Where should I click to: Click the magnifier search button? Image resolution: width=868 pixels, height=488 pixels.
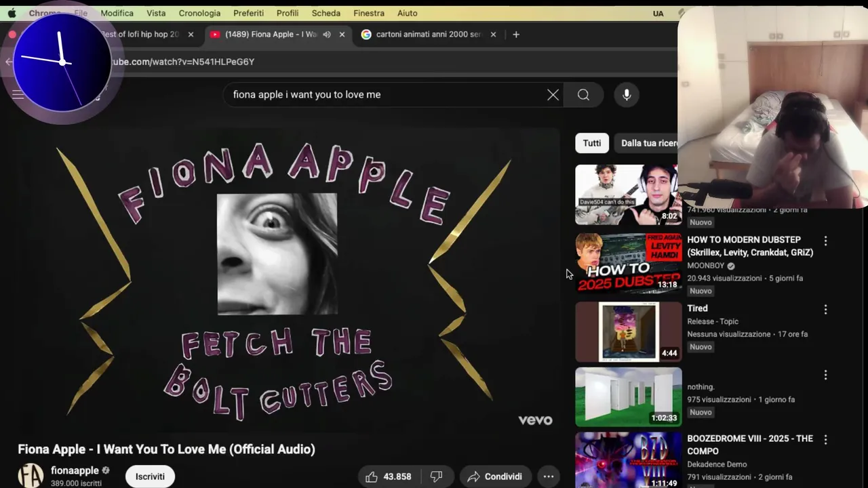click(x=583, y=95)
